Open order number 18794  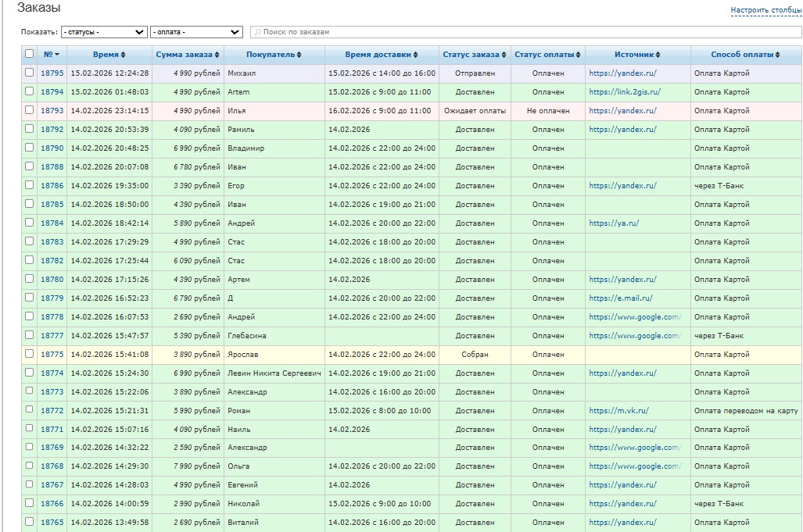coord(52,92)
